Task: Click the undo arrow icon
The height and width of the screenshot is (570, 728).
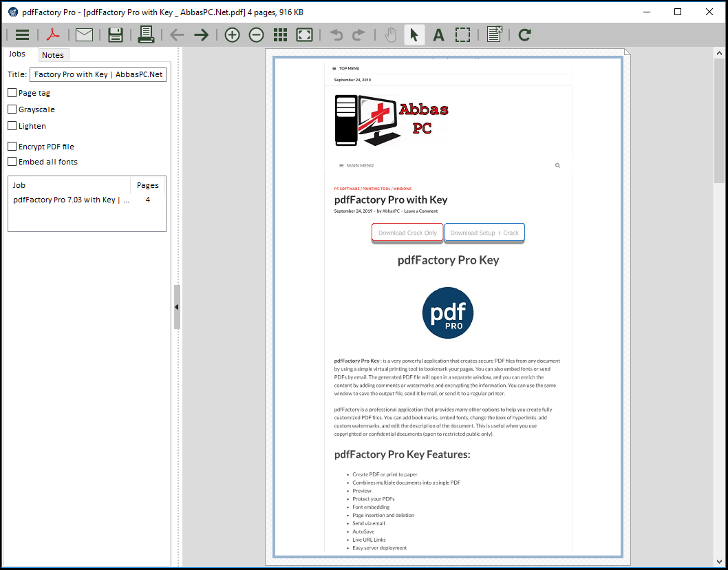Action: (x=336, y=35)
